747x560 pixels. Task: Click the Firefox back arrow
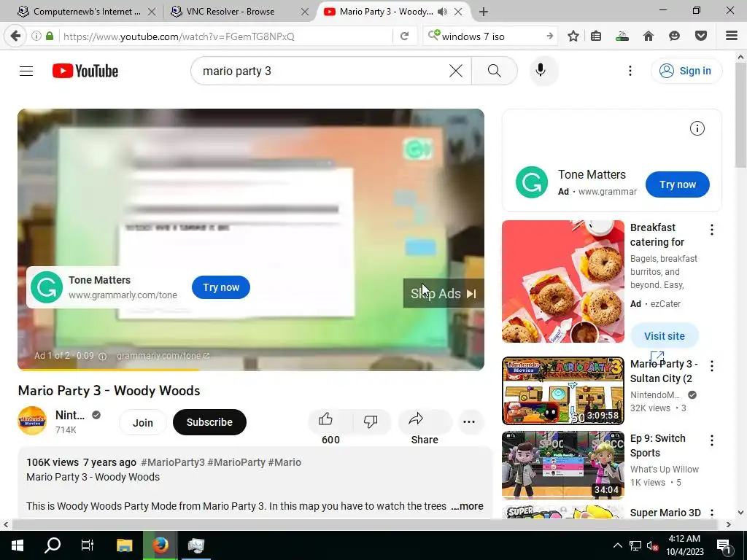[x=15, y=36]
